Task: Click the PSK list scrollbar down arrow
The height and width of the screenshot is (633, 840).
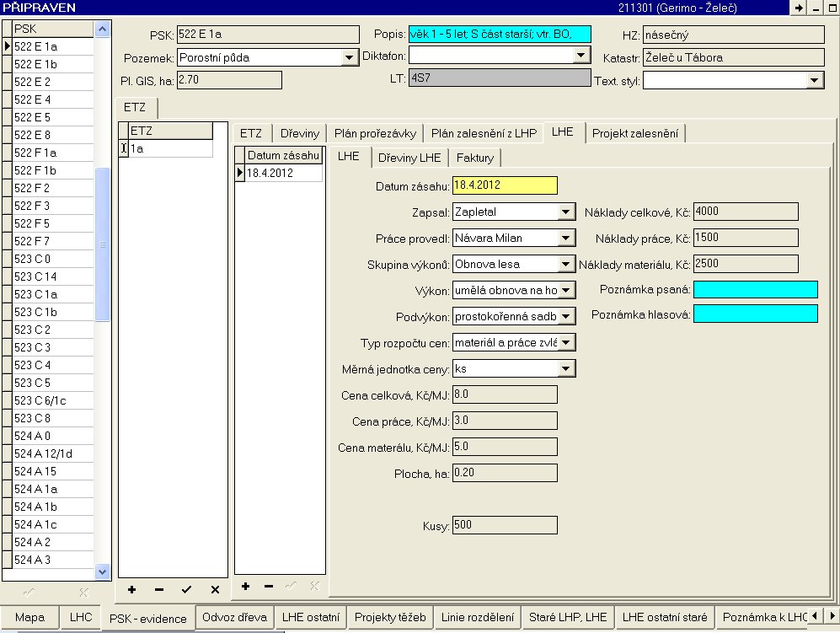Action: 102,572
